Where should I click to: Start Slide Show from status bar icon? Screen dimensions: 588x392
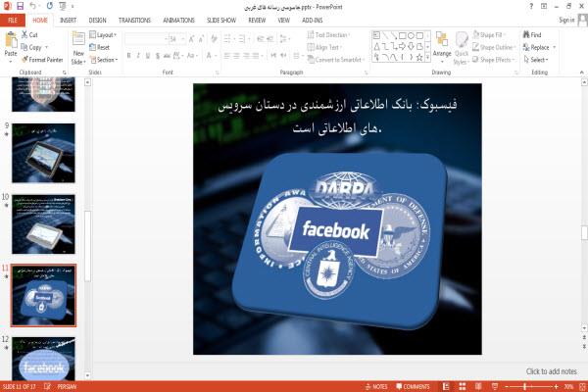(495, 386)
